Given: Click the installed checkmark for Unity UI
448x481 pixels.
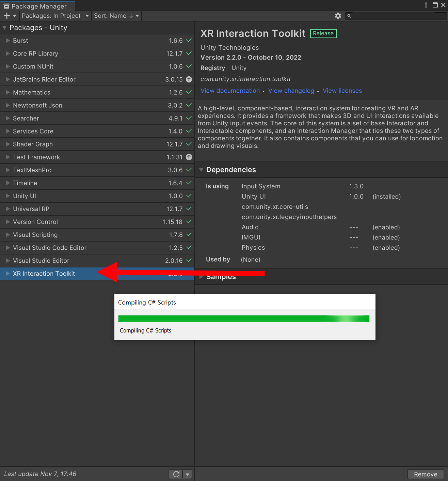Looking at the screenshot, I should tap(189, 196).
